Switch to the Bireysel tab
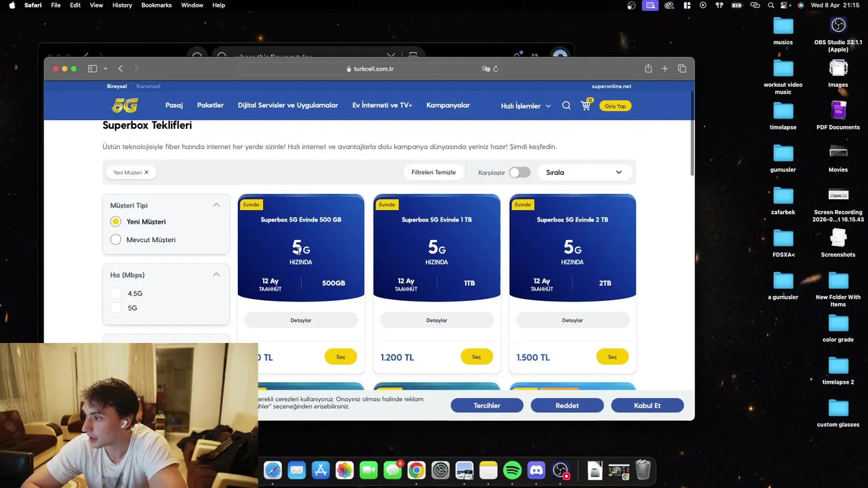Image resolution: width=868 pixels, height=488 pixels. tap(117, 86)
